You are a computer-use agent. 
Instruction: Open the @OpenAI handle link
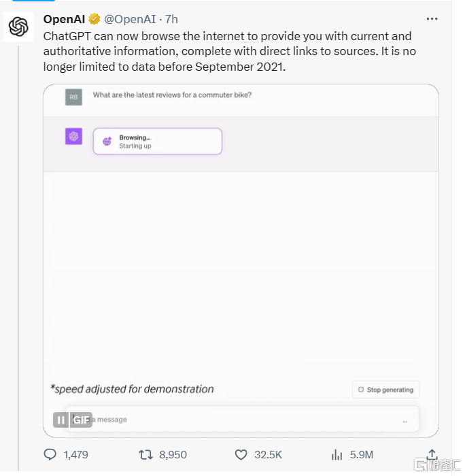pos(130,19)
